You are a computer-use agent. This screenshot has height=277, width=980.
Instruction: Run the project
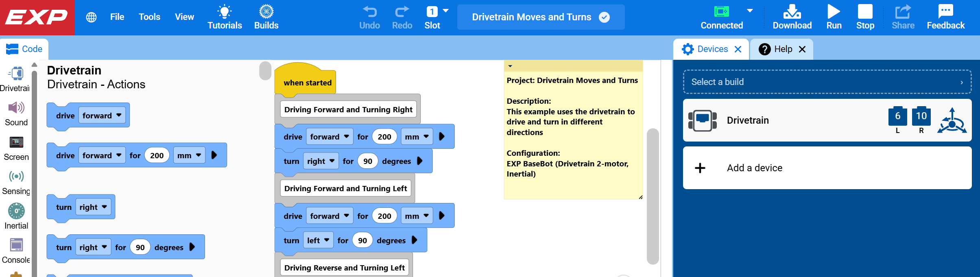click(834, 17)
